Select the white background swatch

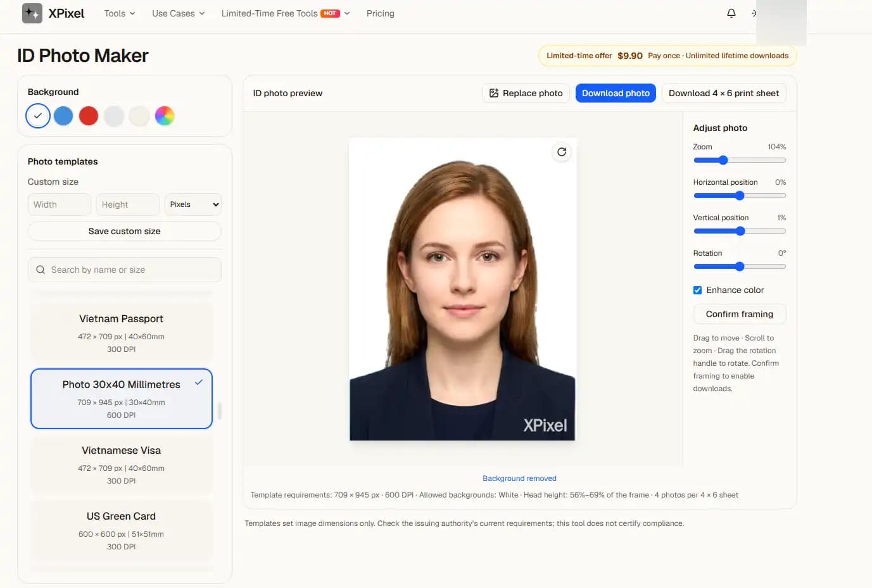point(38,116)
